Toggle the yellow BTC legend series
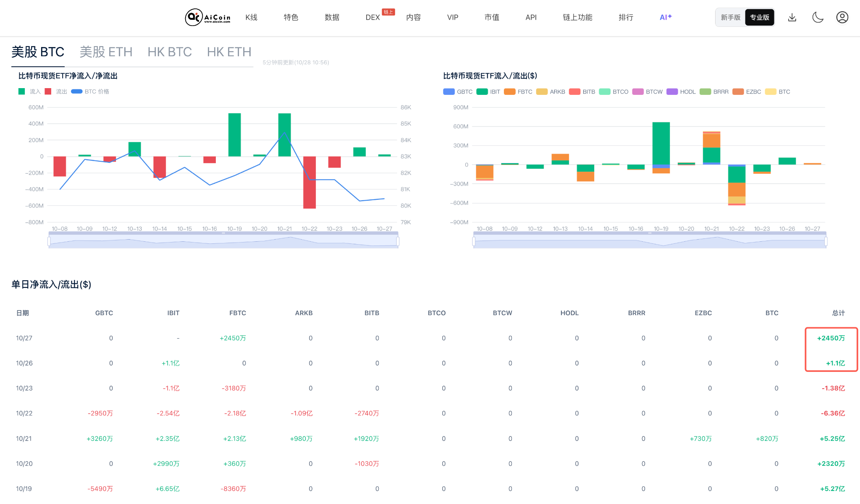This screenshot has height=504, width=860. coord(778,92)
